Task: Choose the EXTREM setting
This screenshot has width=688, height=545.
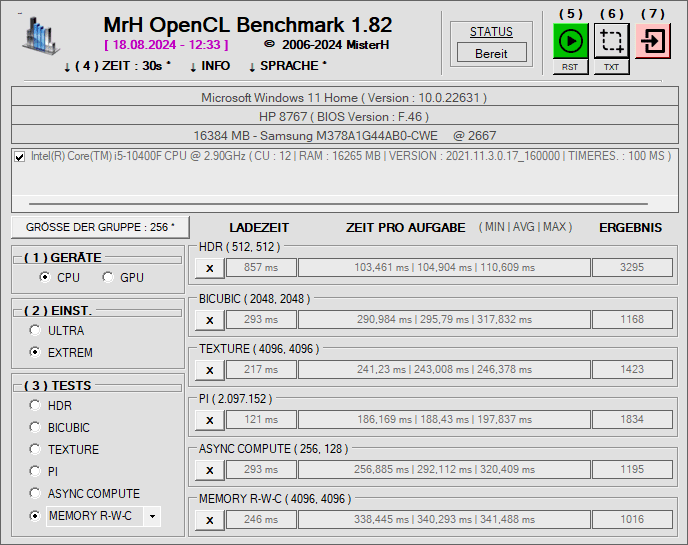Action: [35, 352]
